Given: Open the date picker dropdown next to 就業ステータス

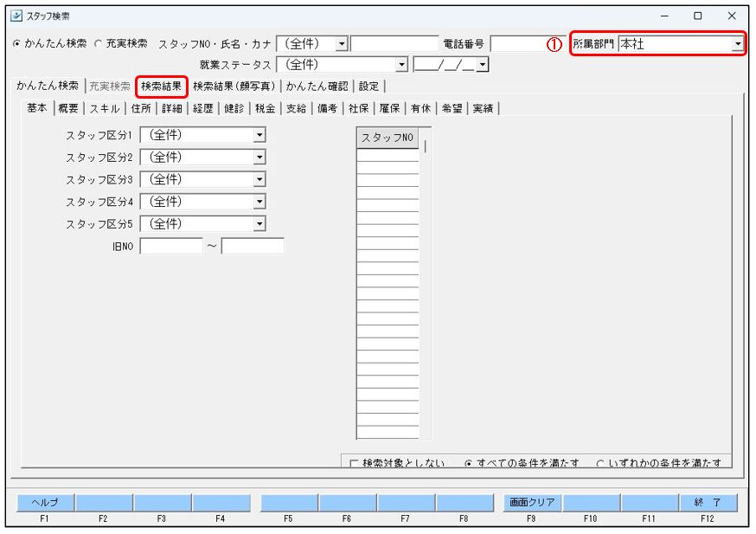Looking at the screenshot, I should point(483,64).
